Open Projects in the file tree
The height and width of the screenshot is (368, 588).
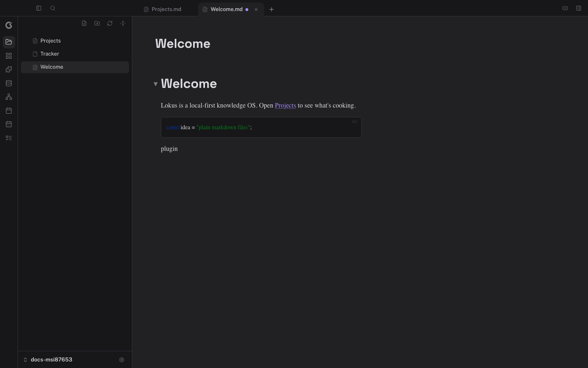(x=75, y=41)
